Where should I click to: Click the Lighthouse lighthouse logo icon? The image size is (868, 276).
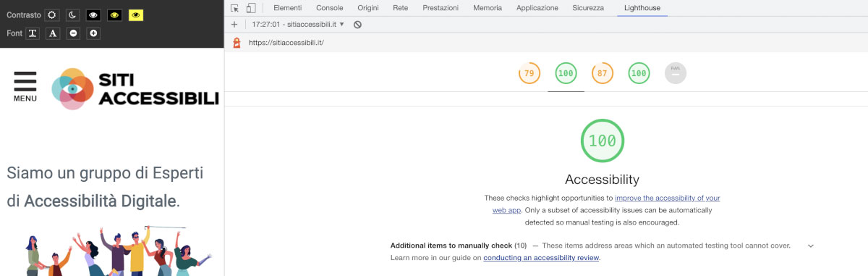(x=236, y=43)
